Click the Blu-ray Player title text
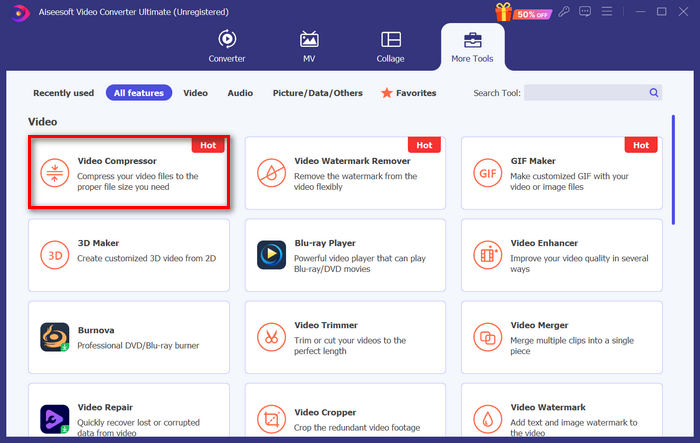The width and height of the screenshot is (700, 443). click(x=325, y=243)
